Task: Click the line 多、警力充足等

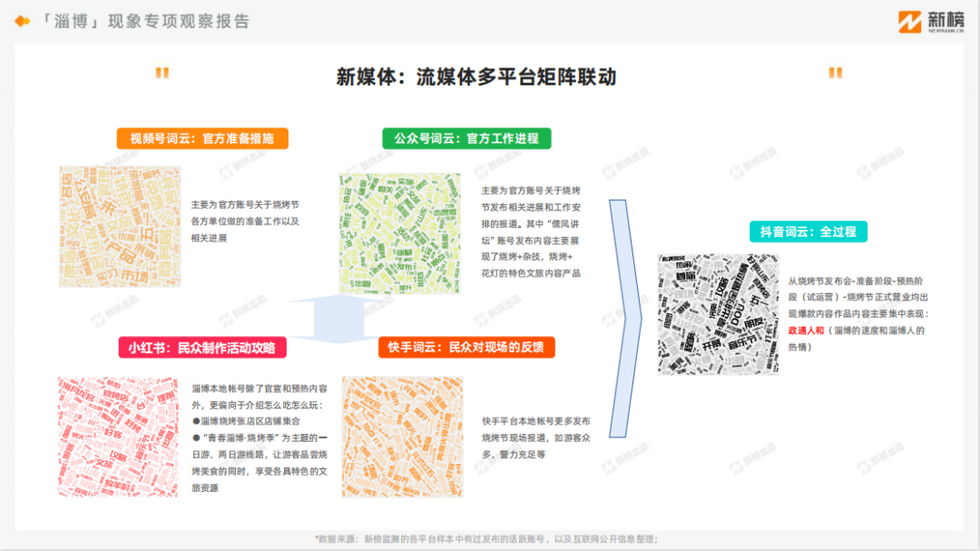Action: coord(514,455)
